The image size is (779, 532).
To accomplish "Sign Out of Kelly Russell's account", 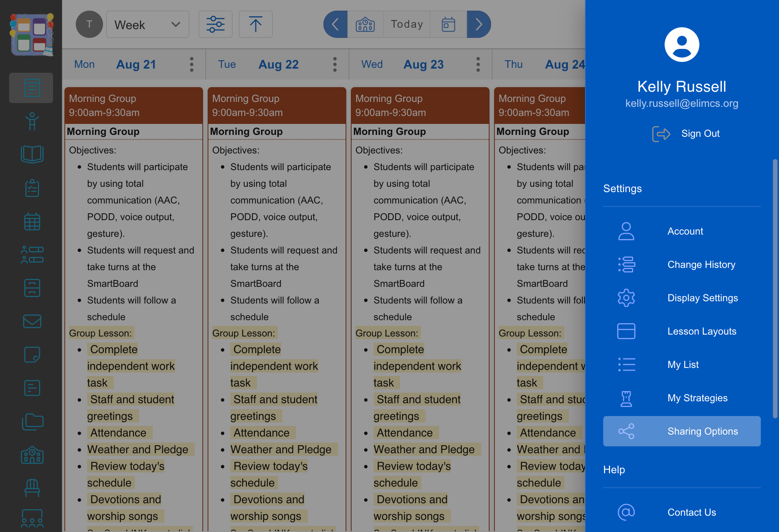I will (686, 133).
